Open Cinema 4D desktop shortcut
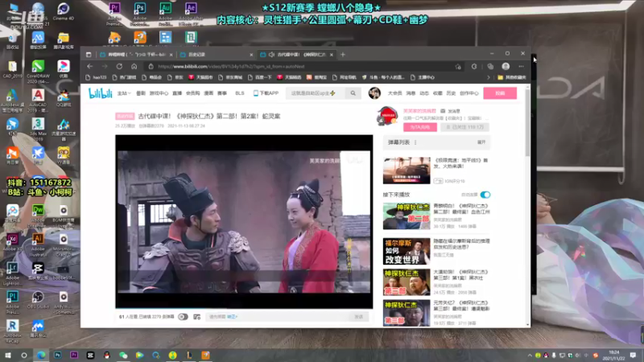644x362 pixels. click(x=64, y=11)
